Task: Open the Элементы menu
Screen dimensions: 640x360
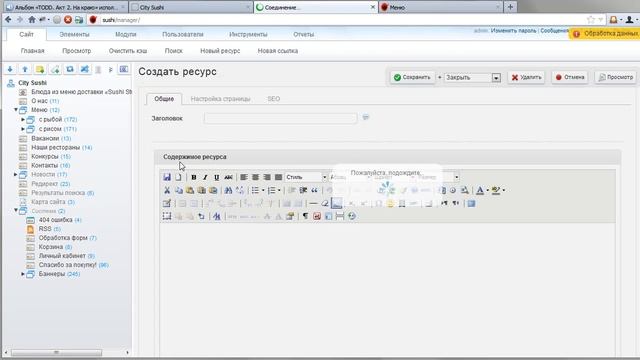Action: pos(74,35)
